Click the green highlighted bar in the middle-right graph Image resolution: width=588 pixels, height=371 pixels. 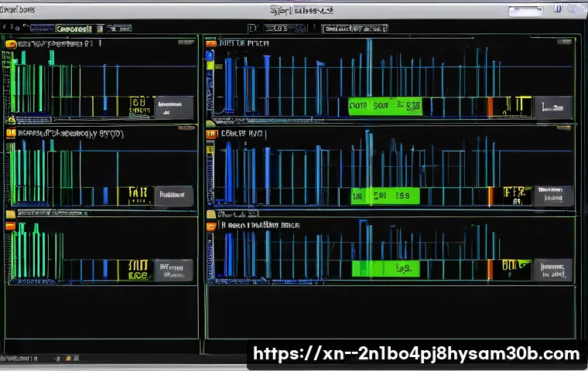point(385,196)
